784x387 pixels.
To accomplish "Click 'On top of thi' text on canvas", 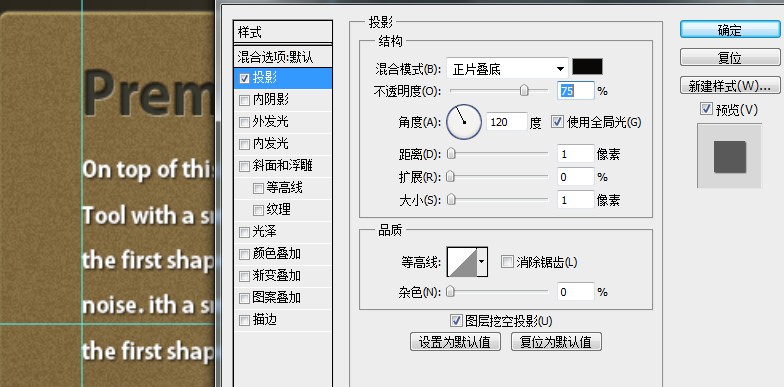I will coord(148,170).
